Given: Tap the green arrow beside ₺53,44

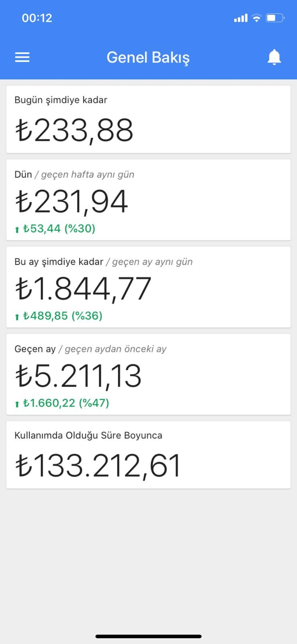Looking at the screenshot, I should click(x=17, y=229).
